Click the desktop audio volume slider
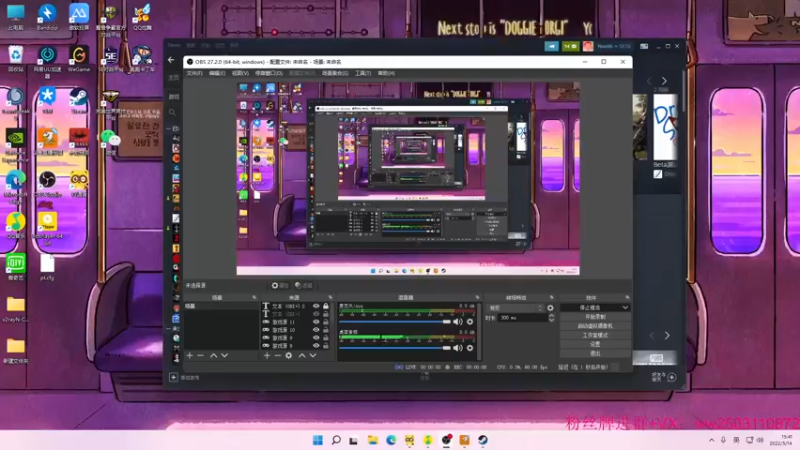 pos(395,348)
